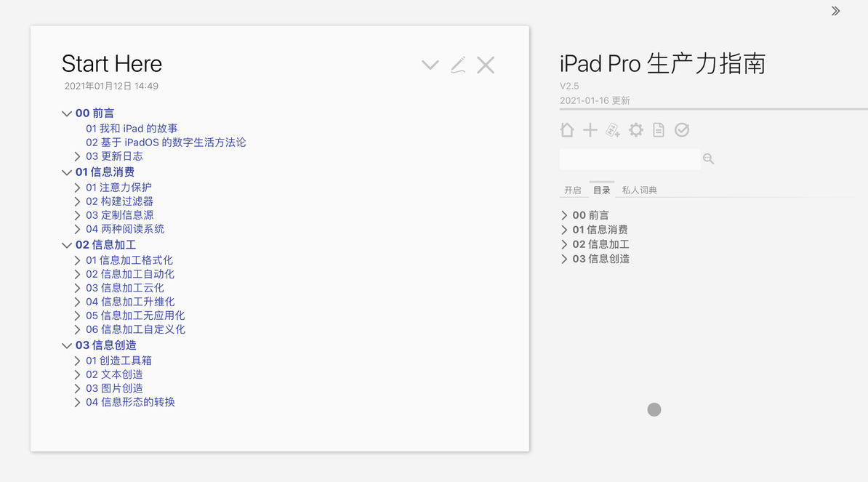This screenshot has width=868, height=482.
Task: Open sidebar link 02 信息加工
Action: coord(600,244)
